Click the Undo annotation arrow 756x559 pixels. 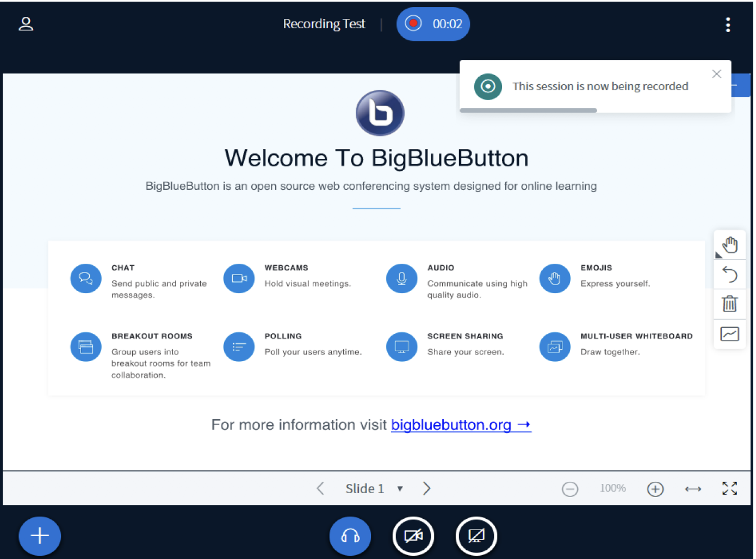point(729,275)
